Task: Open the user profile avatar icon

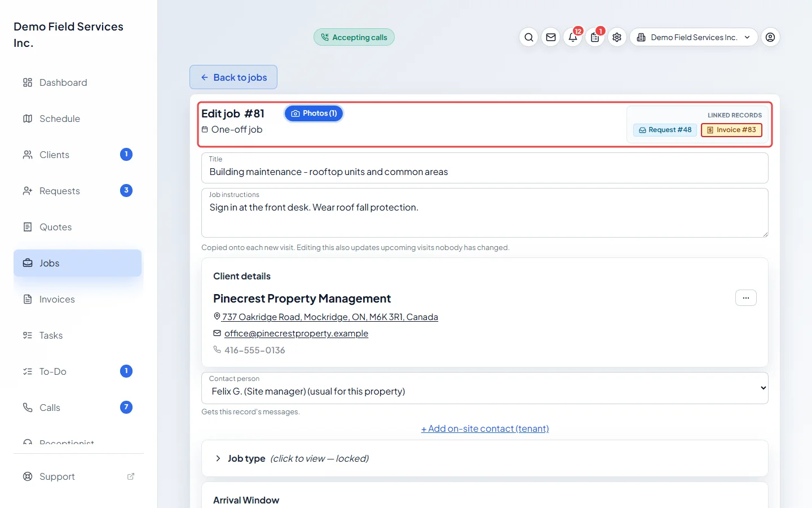Action: [x=770, y=37]
